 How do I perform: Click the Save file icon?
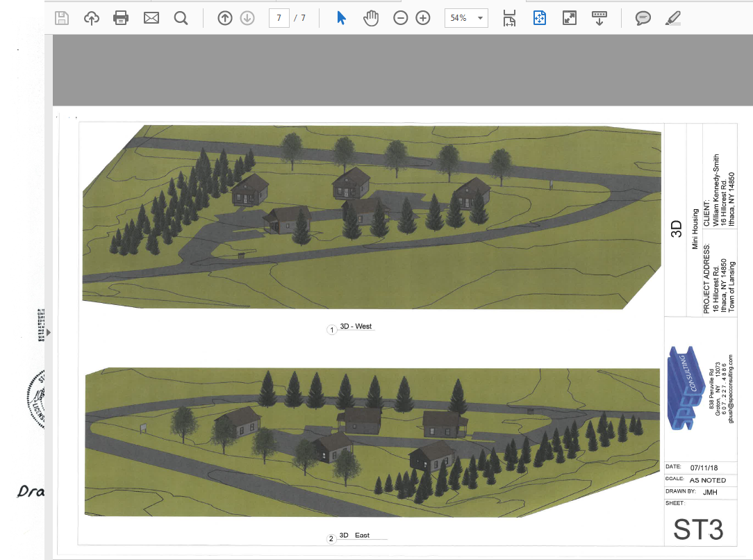tap(62, 18)
